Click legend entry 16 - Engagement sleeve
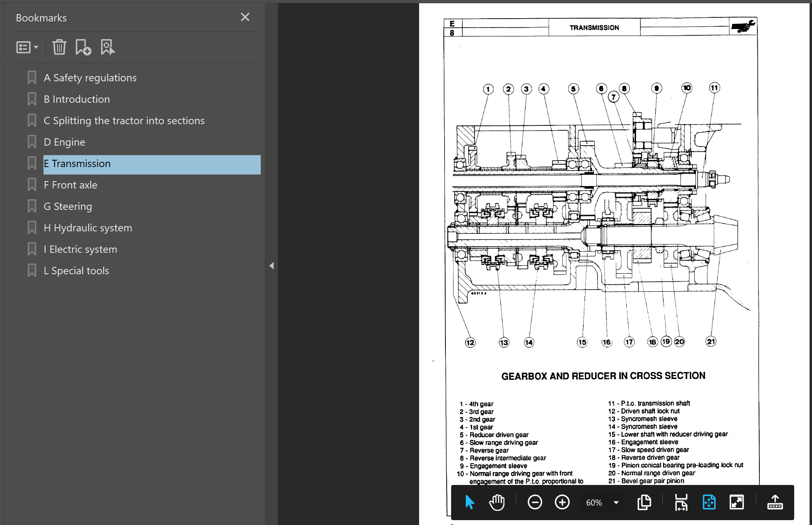This screenshot has width=812, height=525. click(x=643, y=442)
